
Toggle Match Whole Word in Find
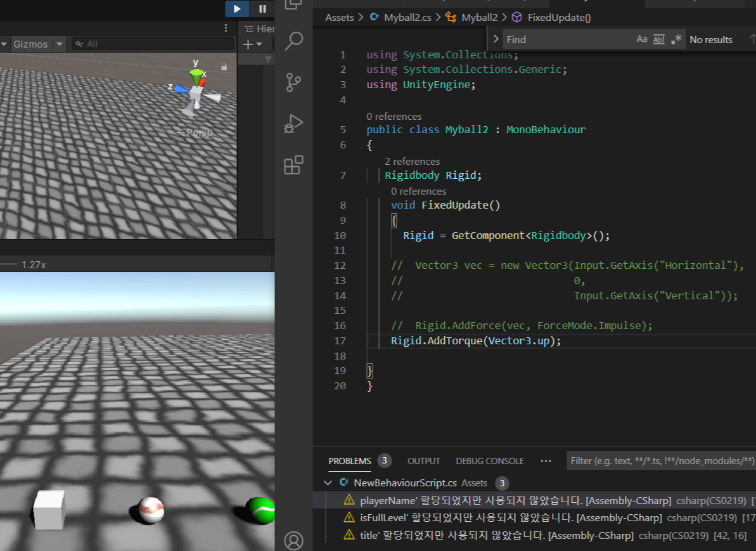[658, 39]
